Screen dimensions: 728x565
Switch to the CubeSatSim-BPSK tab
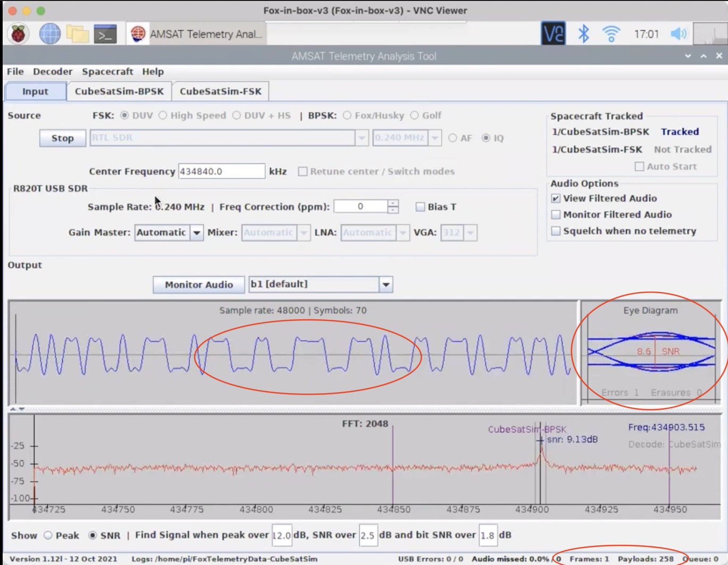(119, 92)
